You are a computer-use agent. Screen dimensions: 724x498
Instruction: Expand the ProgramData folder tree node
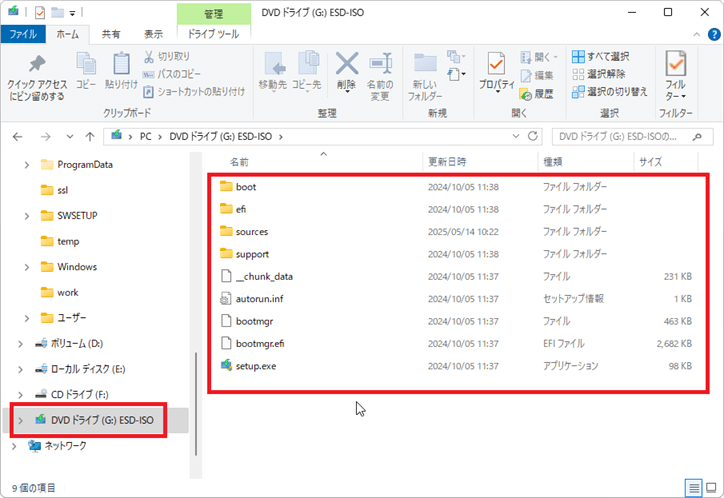27,164
